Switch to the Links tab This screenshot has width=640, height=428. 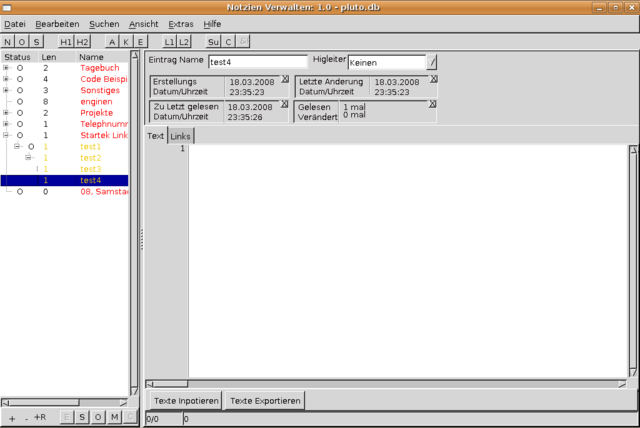pos(180,136)
